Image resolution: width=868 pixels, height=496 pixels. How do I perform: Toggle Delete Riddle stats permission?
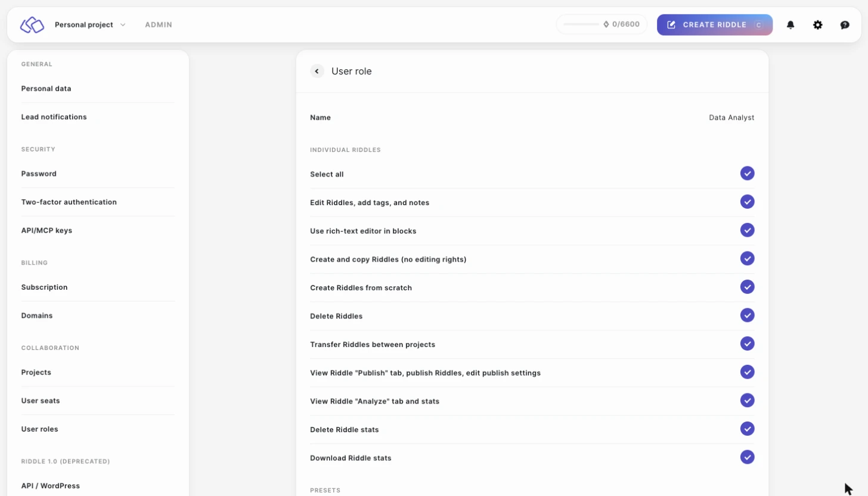coord(748,429)
